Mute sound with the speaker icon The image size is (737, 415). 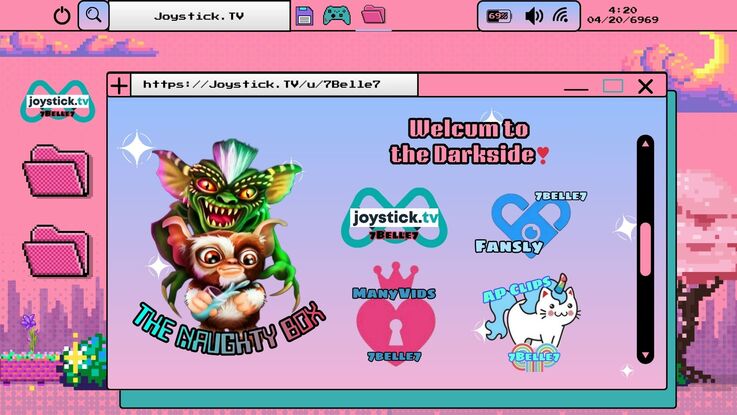tap(534, 16)
